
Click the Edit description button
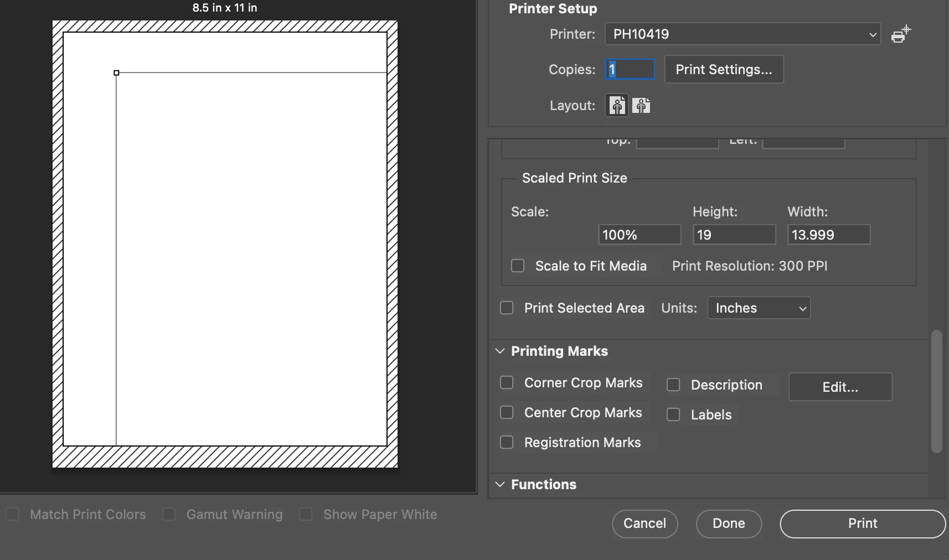[x=840, y=387]
